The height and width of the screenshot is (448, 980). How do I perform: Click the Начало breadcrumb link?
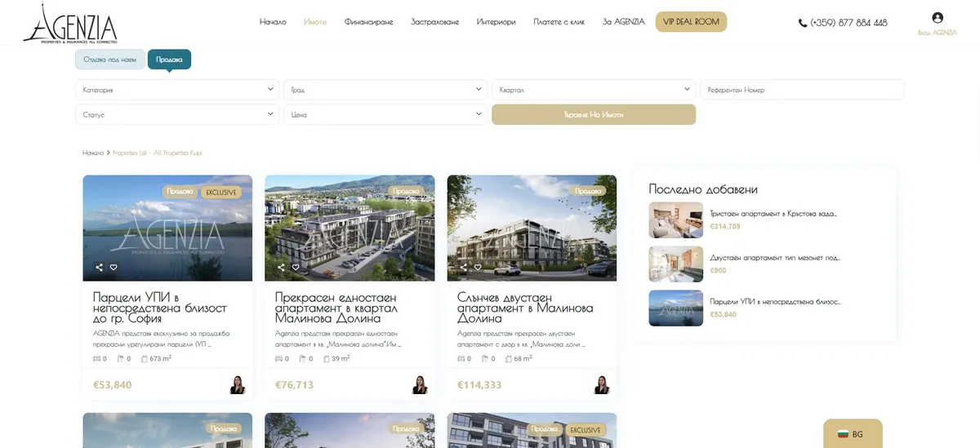pos(93,153)
